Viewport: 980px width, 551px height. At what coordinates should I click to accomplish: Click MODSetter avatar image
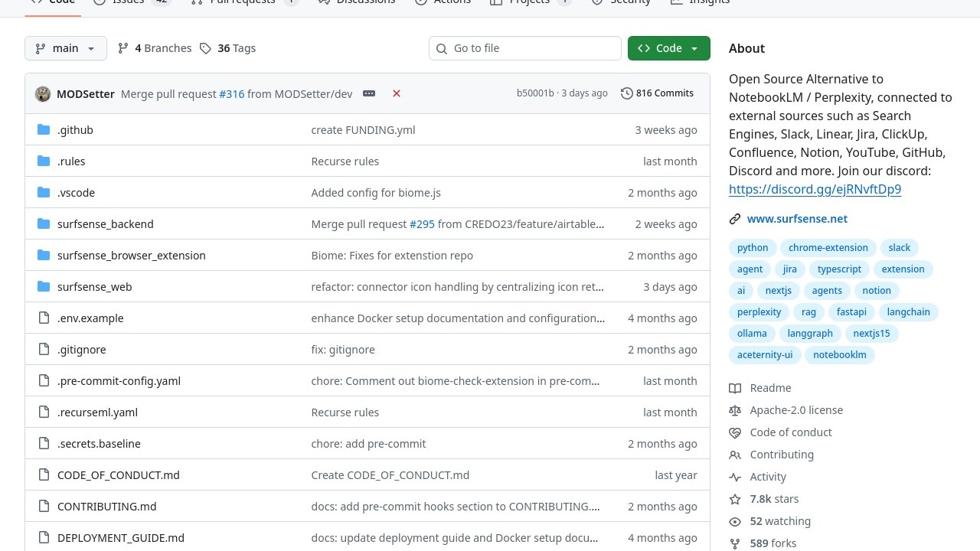(x=43, y=94)
